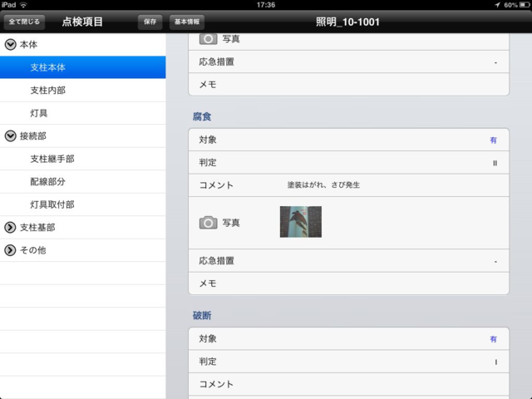532x399 pixels.
Task: Collapse the 本体 category chevron
Action: click(x=10, y=44)
